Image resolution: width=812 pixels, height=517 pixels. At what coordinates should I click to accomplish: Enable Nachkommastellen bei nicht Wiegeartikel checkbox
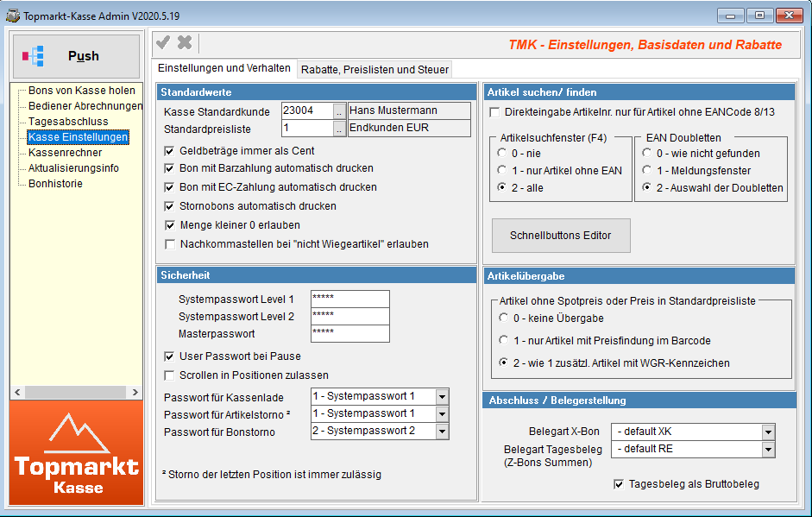170,244
